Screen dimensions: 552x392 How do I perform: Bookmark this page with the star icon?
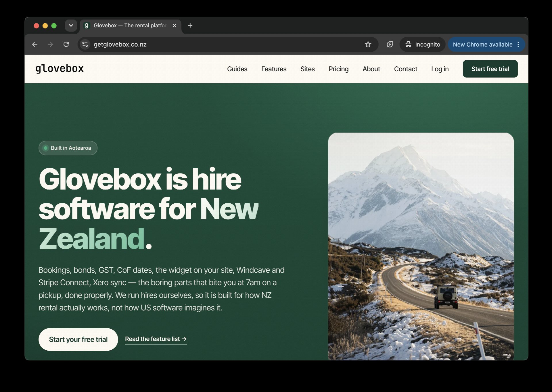tap(368, 45)
